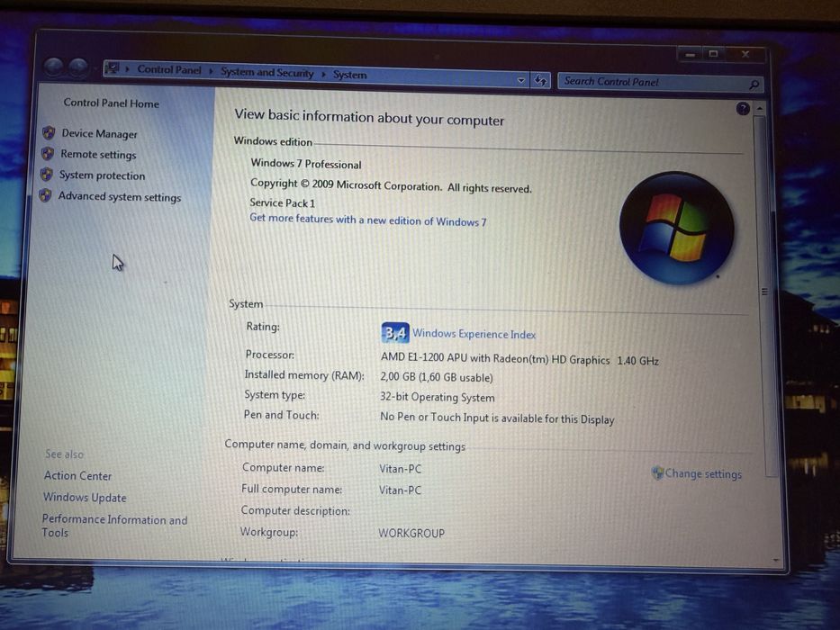Click the shield icon beside Remote settings
The width and height of the screenshot is (840, 630).
[48, 154]
